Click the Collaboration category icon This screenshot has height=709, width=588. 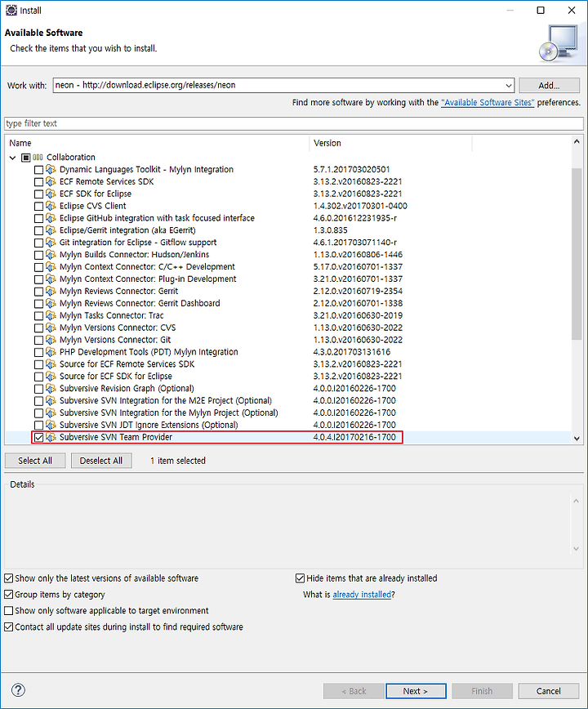[x=38, y=158]
